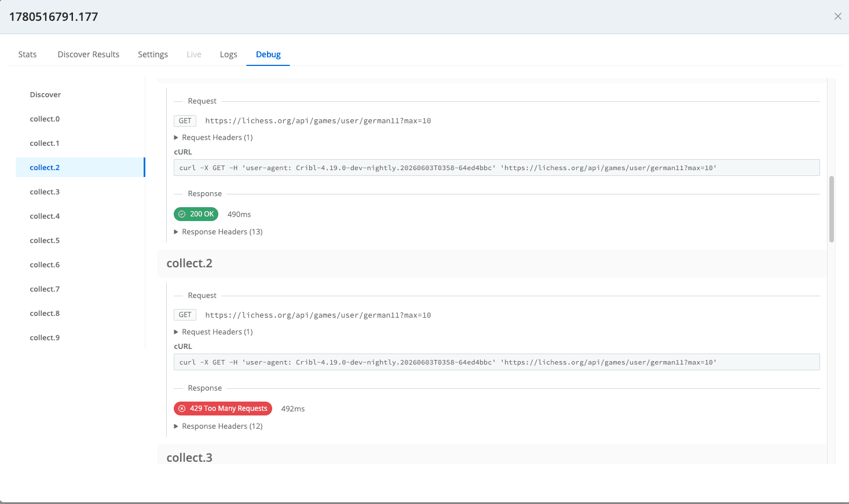Expand Request Headers (1) above 200 OK
Image resolution: width=849 pixels, height=504 pixels.
214,137
